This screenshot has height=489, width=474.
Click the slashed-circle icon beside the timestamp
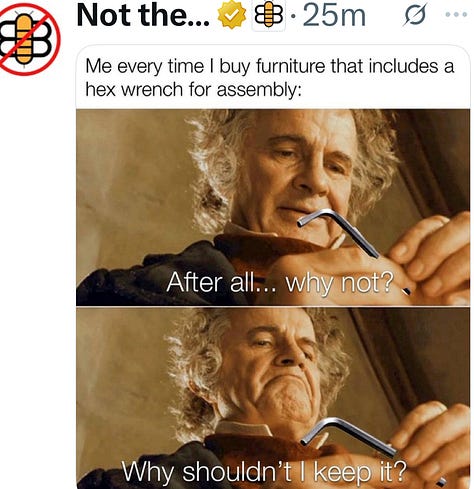413,16
